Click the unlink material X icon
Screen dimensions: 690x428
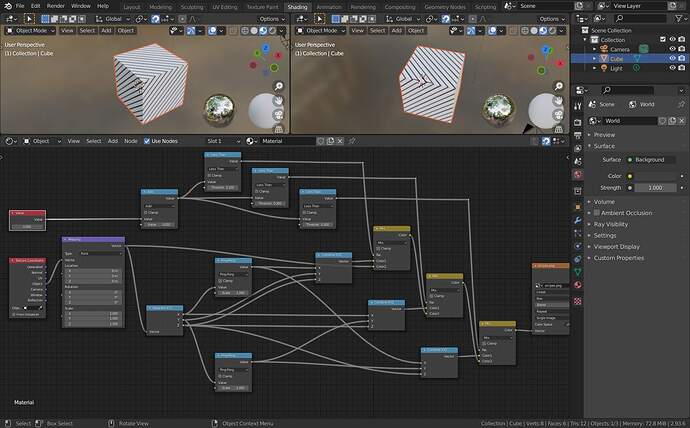(340, 141)
